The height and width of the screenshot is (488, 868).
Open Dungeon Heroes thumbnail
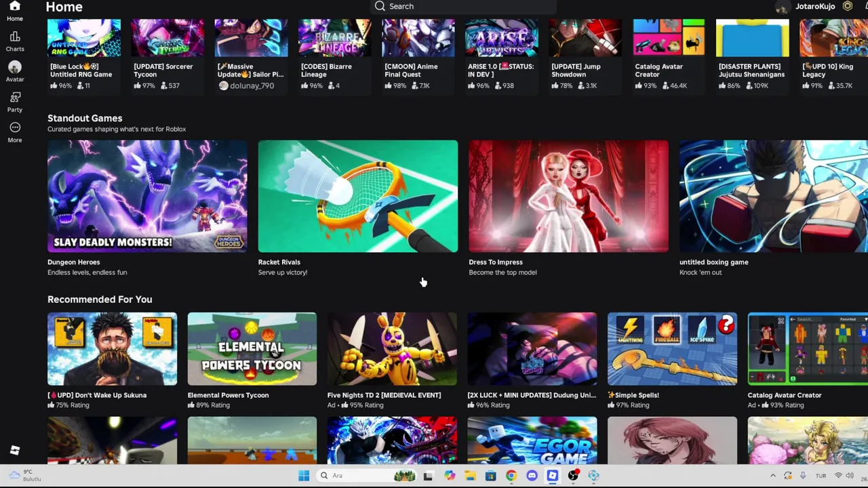pos(147,196)
